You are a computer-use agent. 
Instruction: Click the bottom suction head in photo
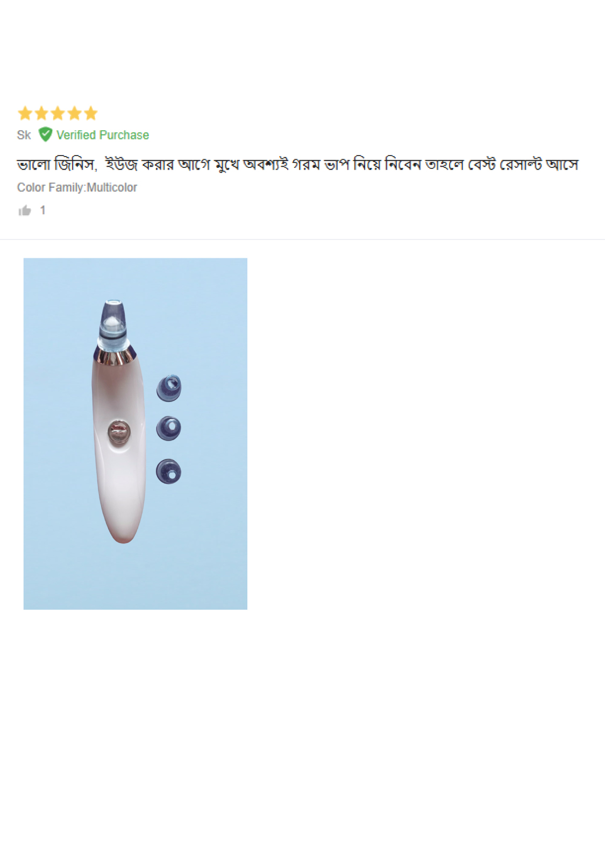(169, 471)
